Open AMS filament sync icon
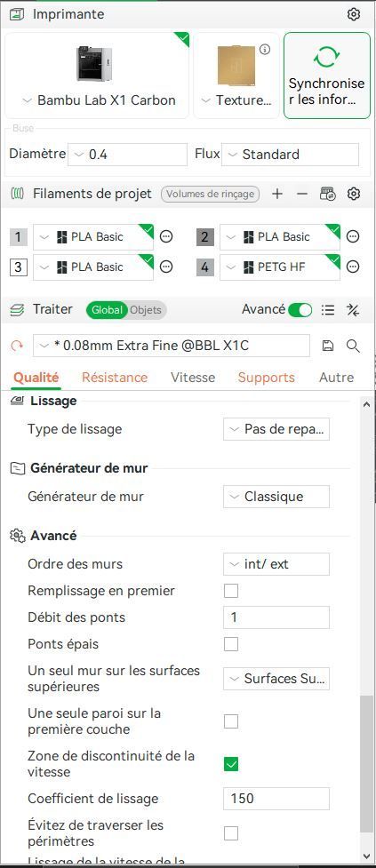 click(328, 194)
